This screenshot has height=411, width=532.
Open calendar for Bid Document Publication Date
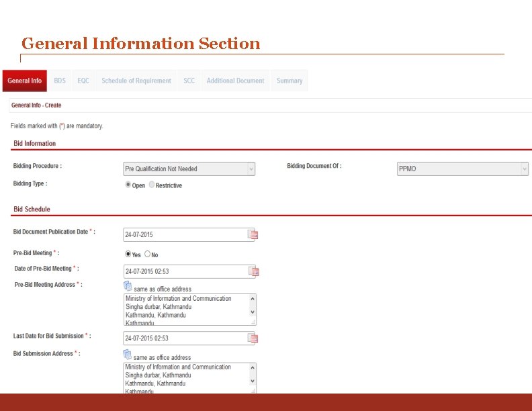[253, 234]
